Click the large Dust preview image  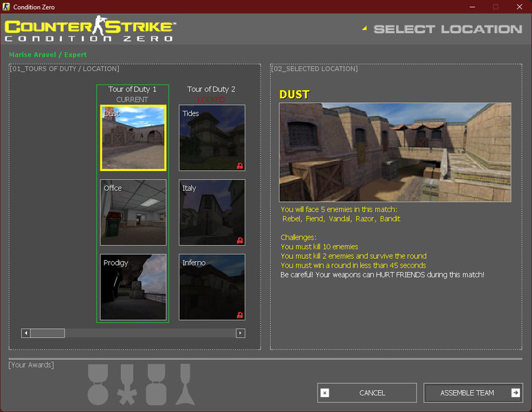(395, 152)
